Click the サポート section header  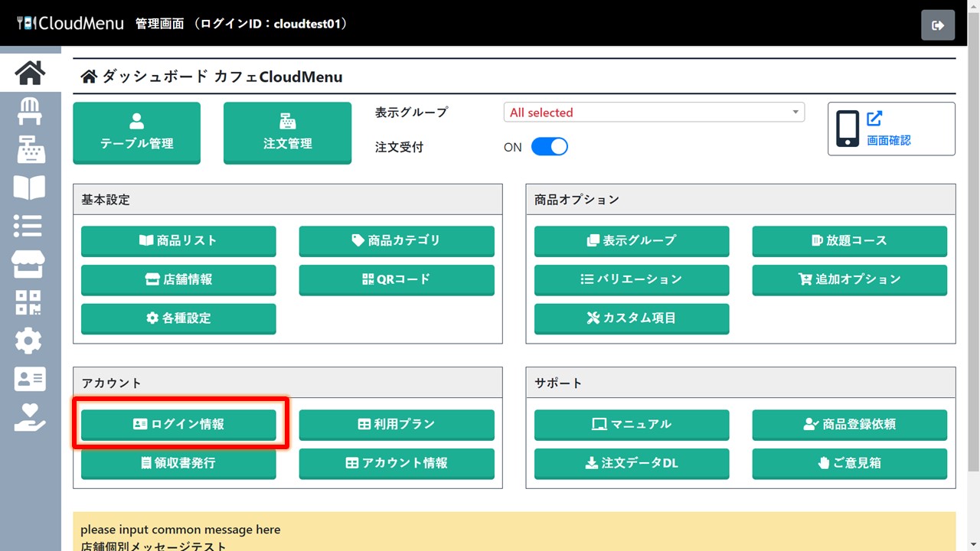741,383
